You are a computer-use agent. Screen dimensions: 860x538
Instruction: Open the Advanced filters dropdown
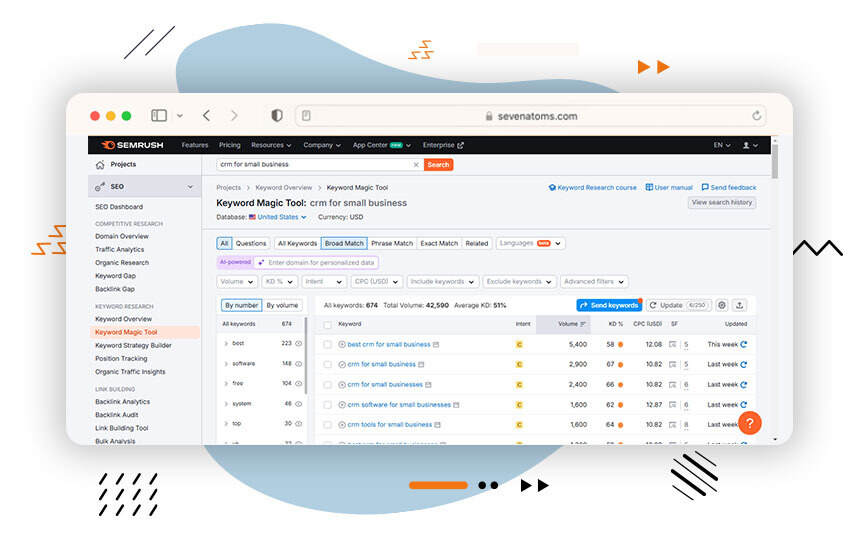click(x=594, y=281)
